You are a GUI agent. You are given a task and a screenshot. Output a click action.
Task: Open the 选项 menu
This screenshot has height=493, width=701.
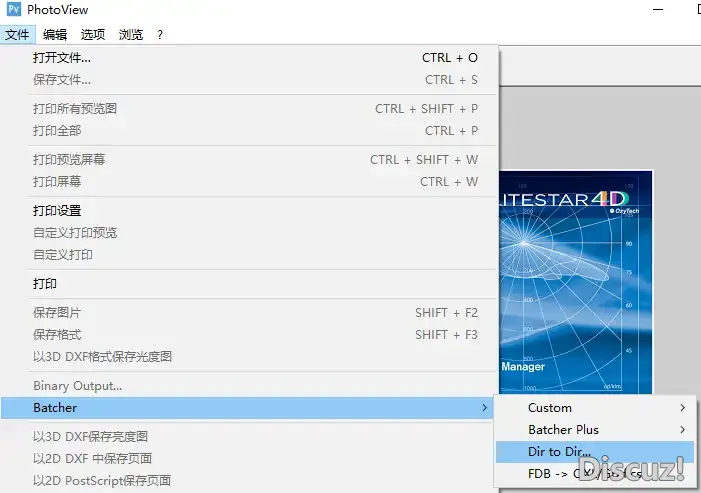point(93,34)
